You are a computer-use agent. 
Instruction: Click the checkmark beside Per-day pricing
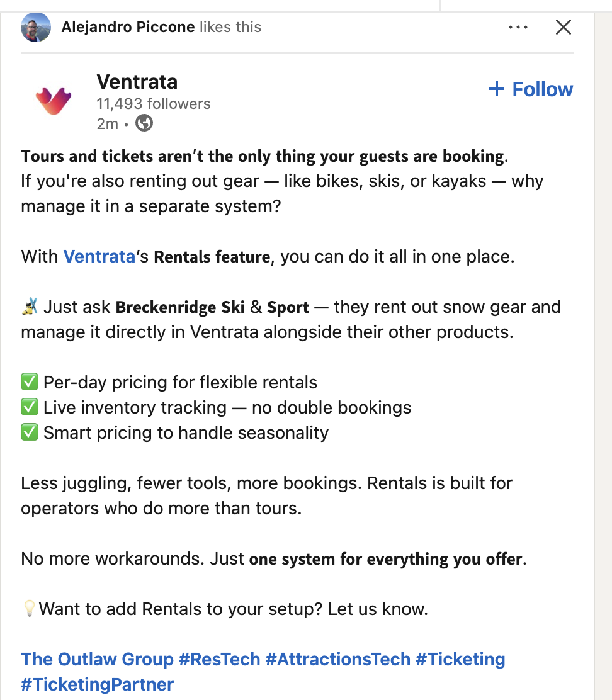[30, 382]
